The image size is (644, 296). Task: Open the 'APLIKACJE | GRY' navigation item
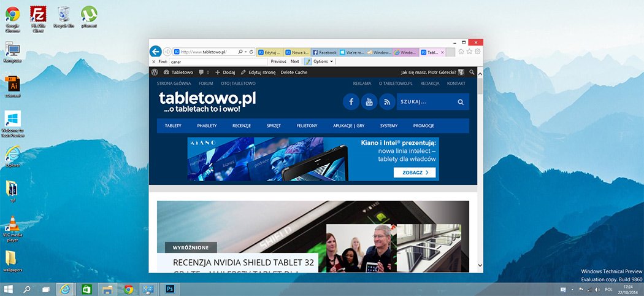pos(349,126)
